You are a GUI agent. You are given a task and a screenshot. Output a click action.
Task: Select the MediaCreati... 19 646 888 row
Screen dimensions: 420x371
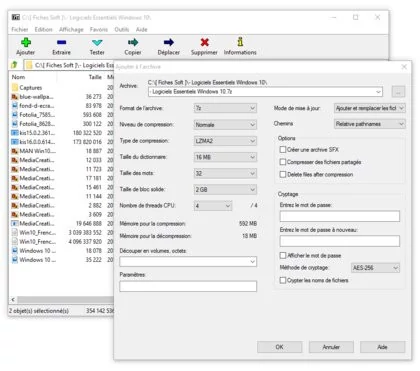pyautogui.click(x=62, y=223)
